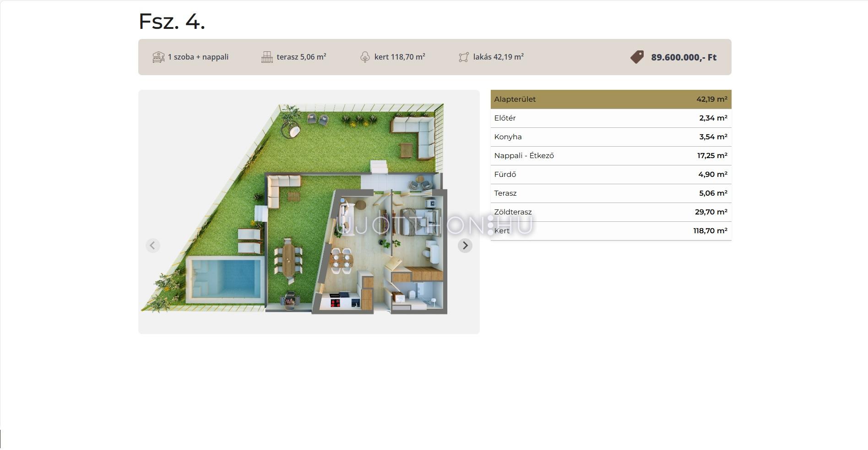Click the terrace railing icon
Image resolution: width=868 pixels, height=450 pixels.
[x=267, y=57]
